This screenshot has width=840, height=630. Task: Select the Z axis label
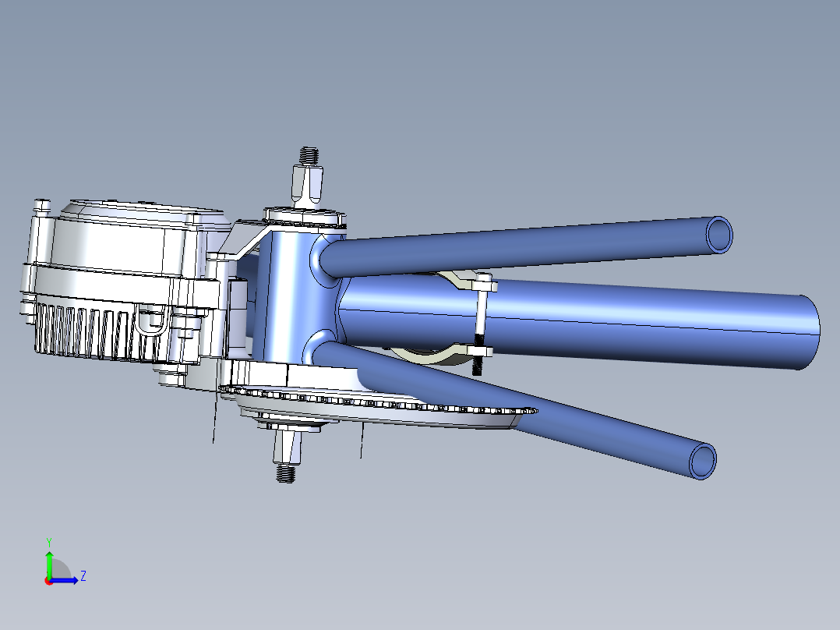click(x=83, y=576)
